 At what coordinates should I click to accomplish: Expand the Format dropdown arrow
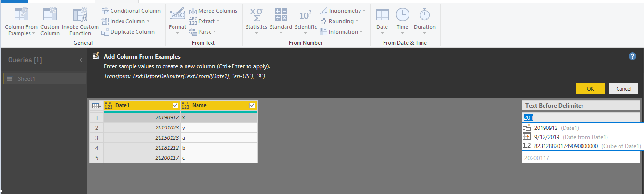pos(177,34)
